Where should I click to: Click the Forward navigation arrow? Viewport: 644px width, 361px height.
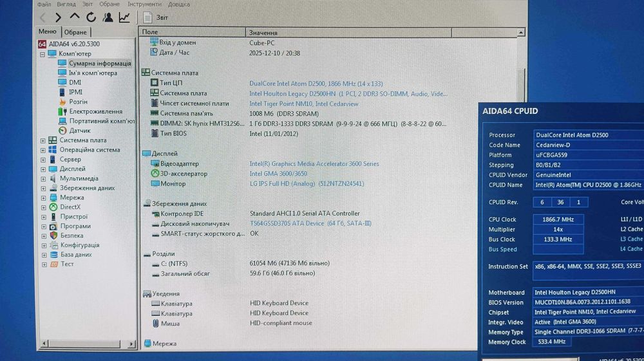[59, 17]
